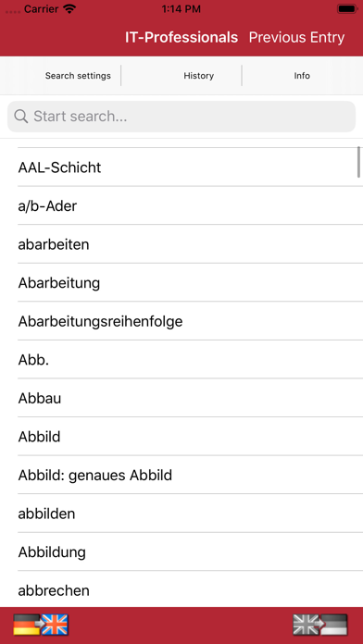
Task: Open the History tab
Action: tap(198, 76)
